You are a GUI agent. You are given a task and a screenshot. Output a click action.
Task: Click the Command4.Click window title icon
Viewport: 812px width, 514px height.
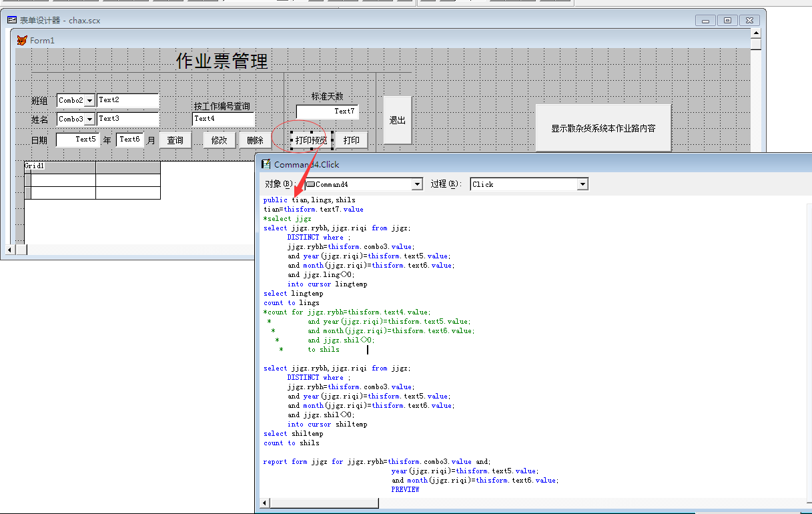[x=266, y=164]
